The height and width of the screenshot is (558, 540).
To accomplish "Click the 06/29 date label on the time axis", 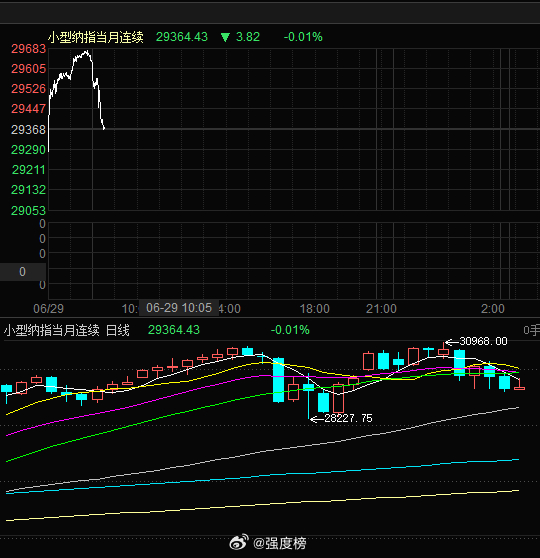I will [x=48, y=309].
